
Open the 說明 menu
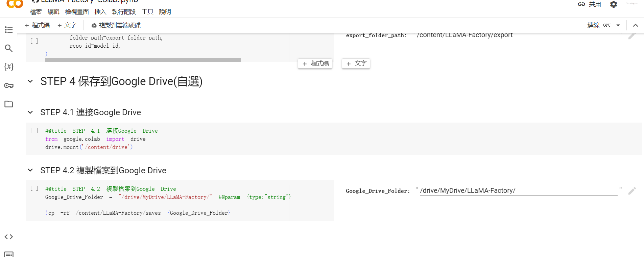[x=165, y=12]
